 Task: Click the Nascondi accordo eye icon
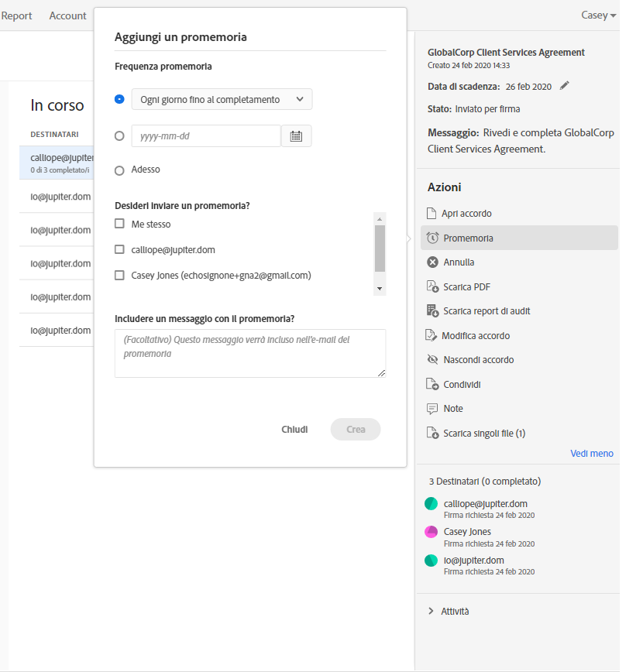[x=432, y=360]
